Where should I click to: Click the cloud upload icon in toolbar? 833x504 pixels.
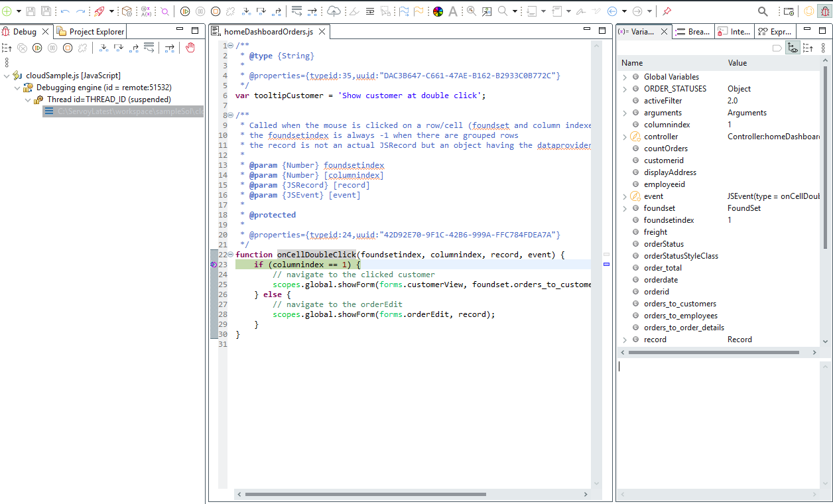(334, 11)
